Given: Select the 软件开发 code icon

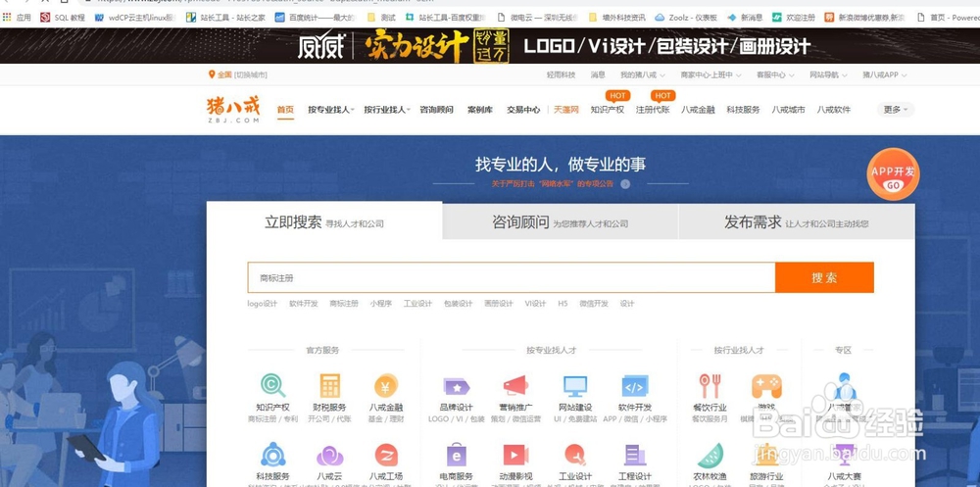Looking at the screenshot, I should (634, 386).
